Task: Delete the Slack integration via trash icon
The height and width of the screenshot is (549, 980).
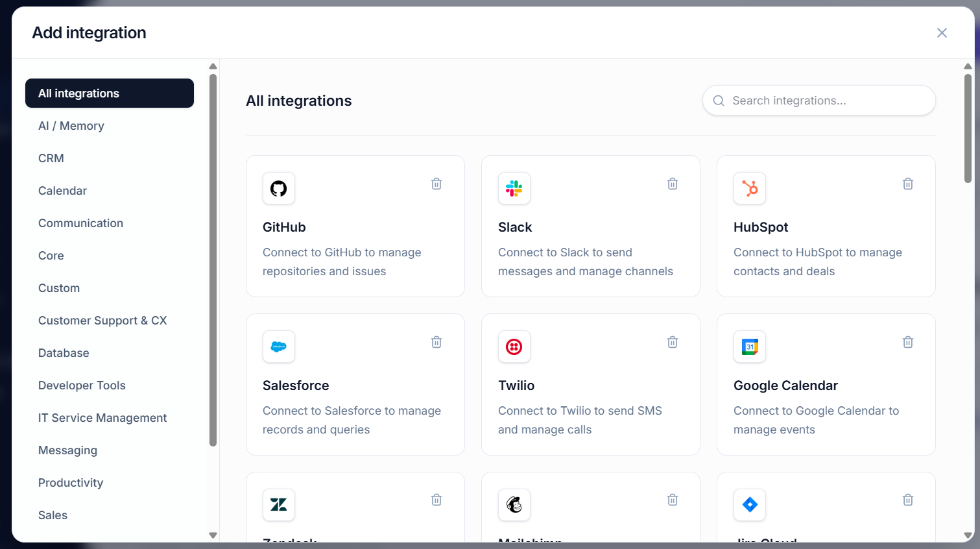Action: 673,184
